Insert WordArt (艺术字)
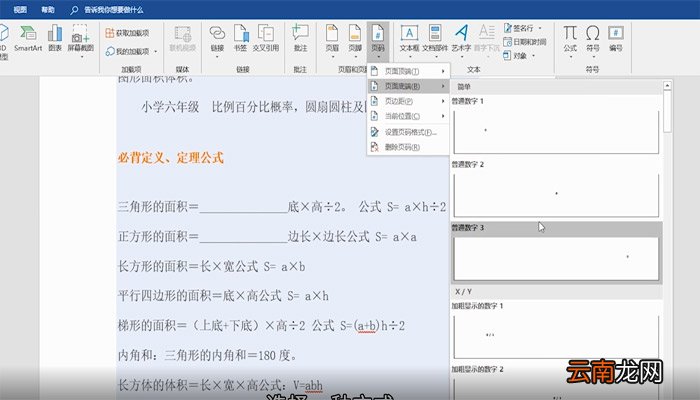 [x=461, y=38]
